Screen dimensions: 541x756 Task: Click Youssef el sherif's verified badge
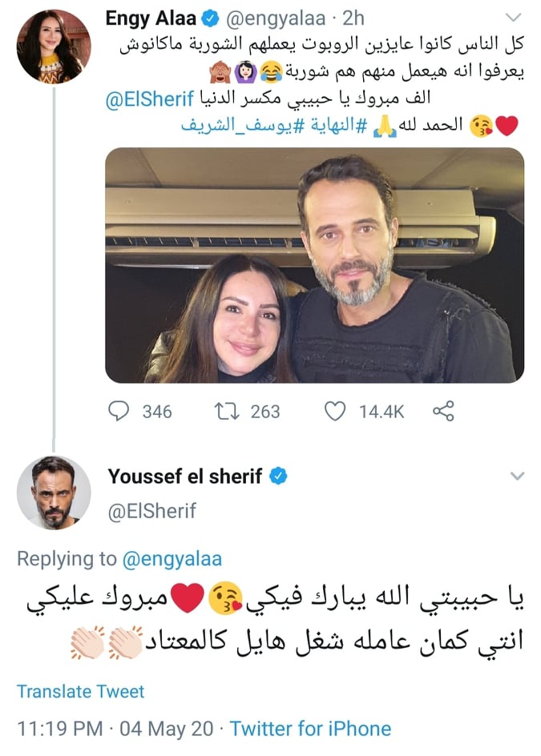coord(278,477)
